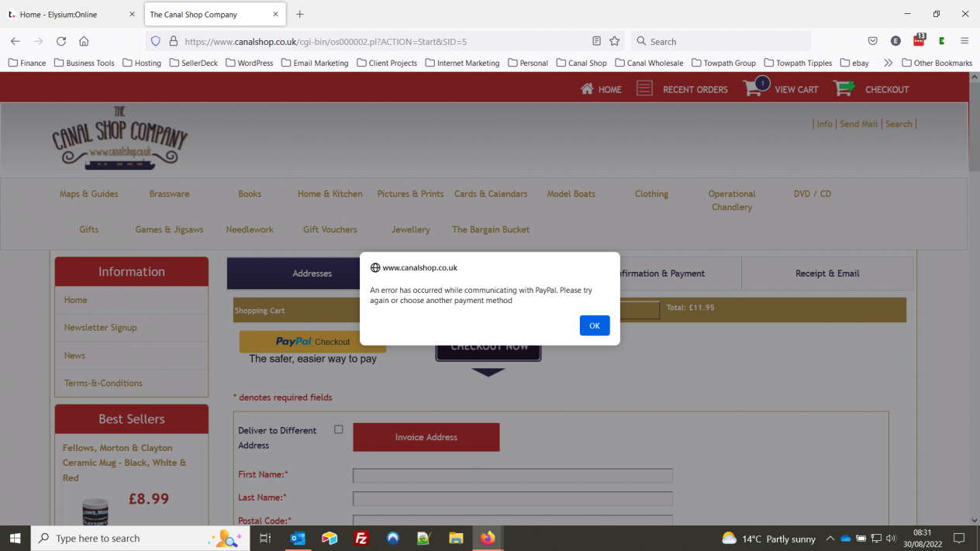Click the First Name input field
980x551 pixels.
pyautogui.click(x=512, y=475)
